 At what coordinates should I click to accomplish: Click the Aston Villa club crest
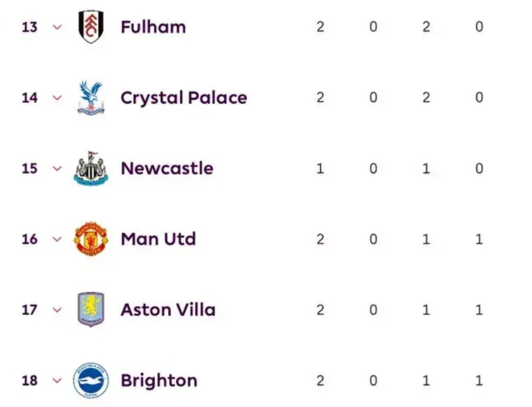coord(91,310)
